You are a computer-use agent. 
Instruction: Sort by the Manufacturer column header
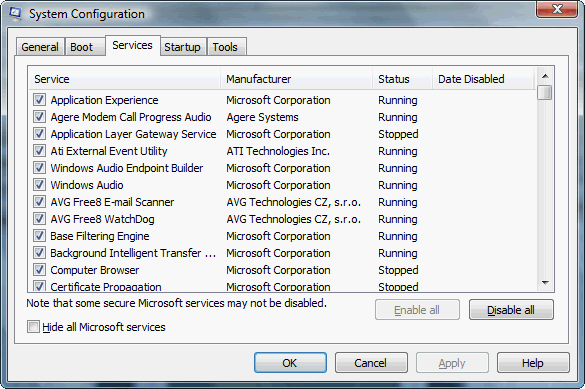pyautogui.click(x=297, y=79)
